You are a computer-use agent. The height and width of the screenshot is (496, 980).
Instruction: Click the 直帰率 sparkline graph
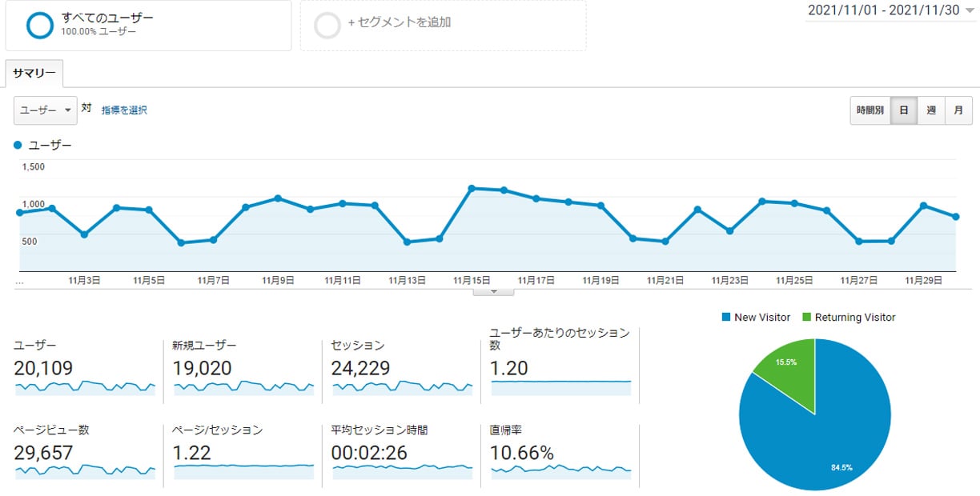point(559,472)
